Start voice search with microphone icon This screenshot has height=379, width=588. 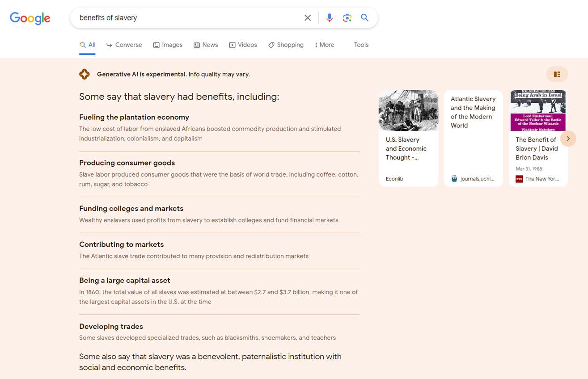[x=330, y=18]
